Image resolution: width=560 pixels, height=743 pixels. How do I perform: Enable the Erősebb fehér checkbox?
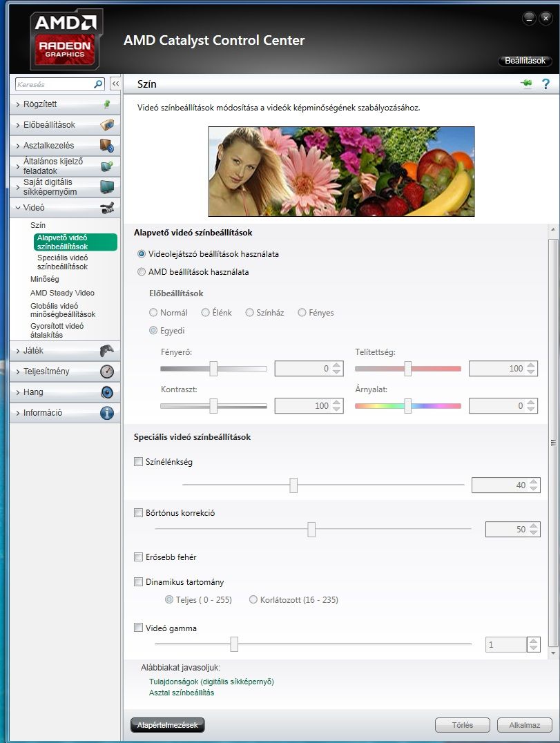[138, 557]
